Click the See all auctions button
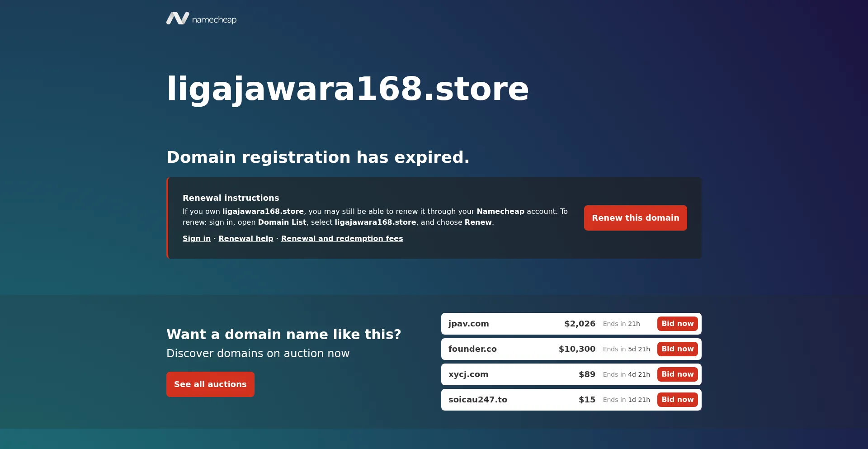The height and width of the screenshot is (449, 868). coord(210,384)
